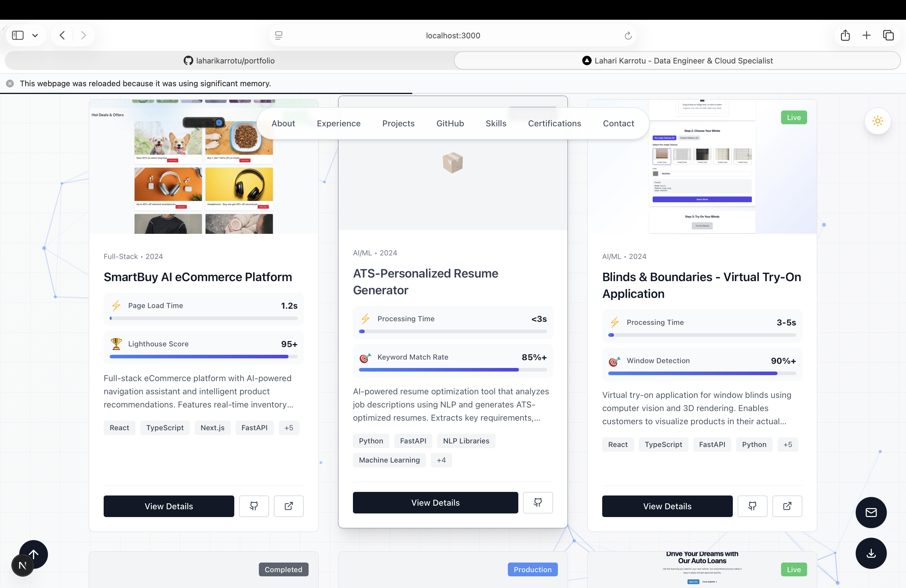Screen dimensions: 906x588
Task: Go to the Skills section
Action: click(x=496, y=123)
